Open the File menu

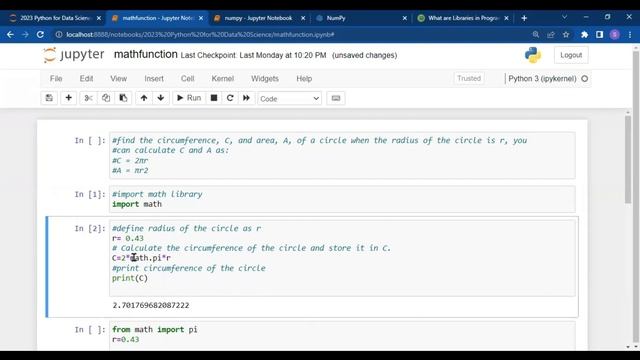point(56,78)
